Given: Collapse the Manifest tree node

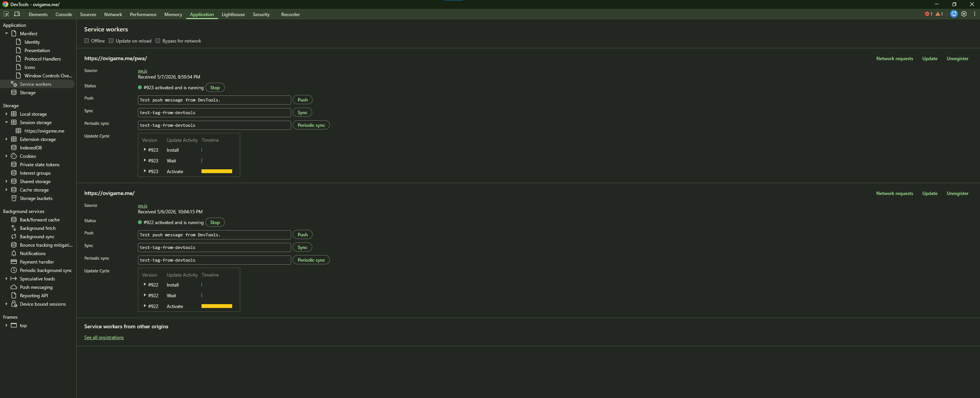Looking at the screenshot, I should point(7,34).
